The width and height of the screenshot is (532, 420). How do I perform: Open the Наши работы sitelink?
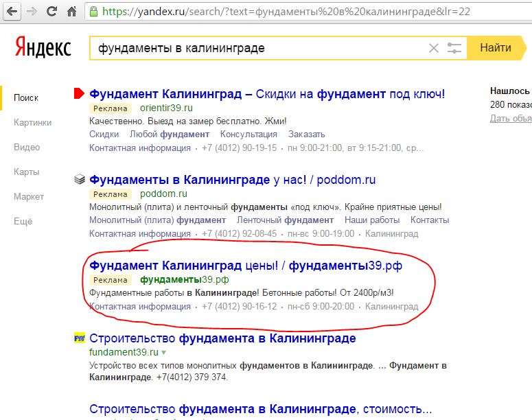(372, 220)
